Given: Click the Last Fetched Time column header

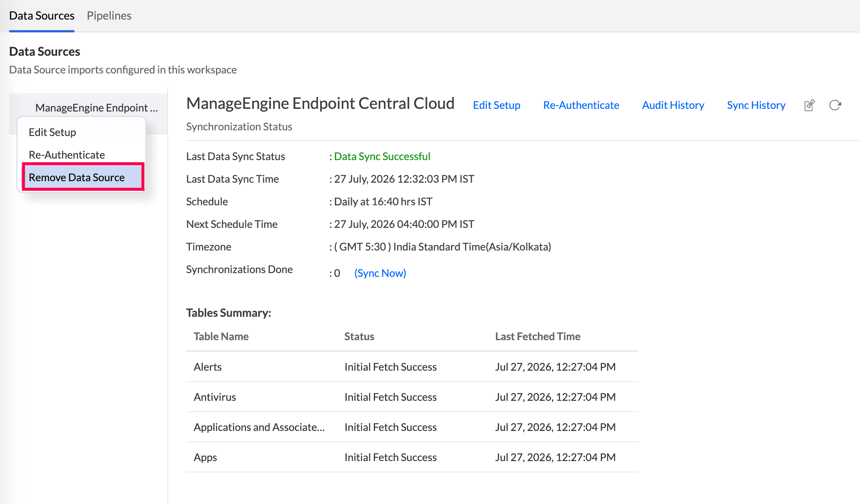Looking at the screenshot, I should point(538,336).
